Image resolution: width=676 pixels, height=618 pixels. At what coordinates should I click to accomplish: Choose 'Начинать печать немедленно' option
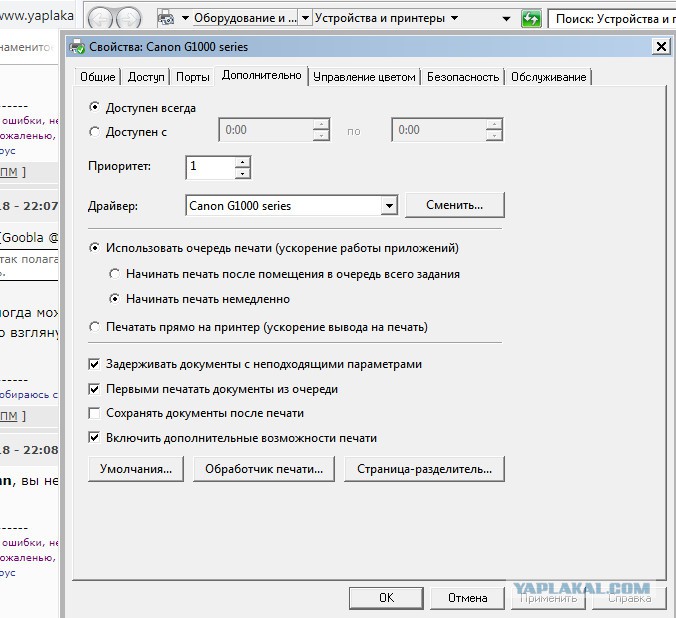114,298
